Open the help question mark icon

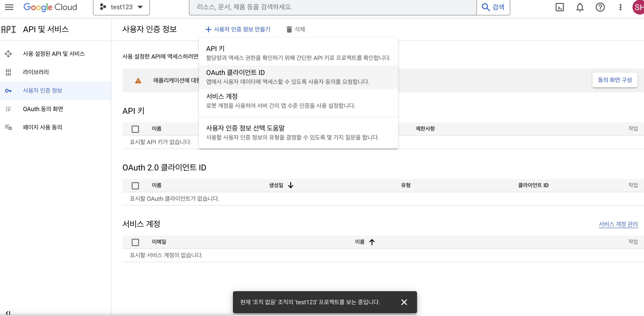(600, 7)
